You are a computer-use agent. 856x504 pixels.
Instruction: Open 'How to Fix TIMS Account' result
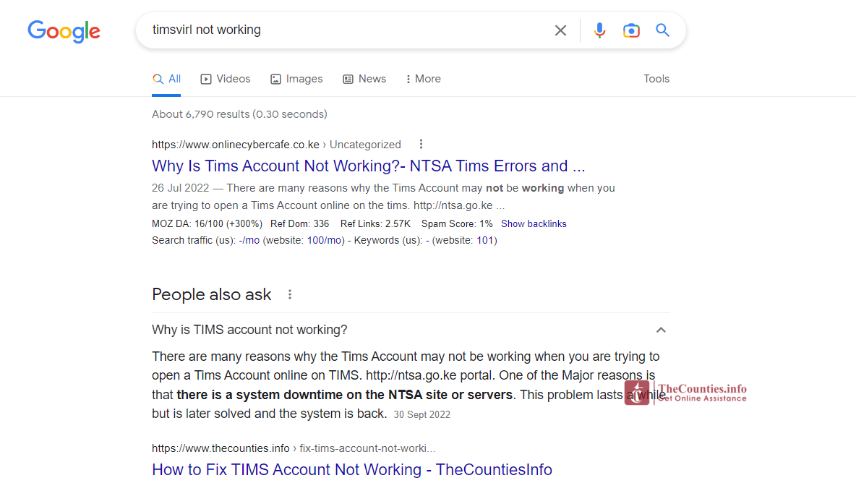[351, 470]
